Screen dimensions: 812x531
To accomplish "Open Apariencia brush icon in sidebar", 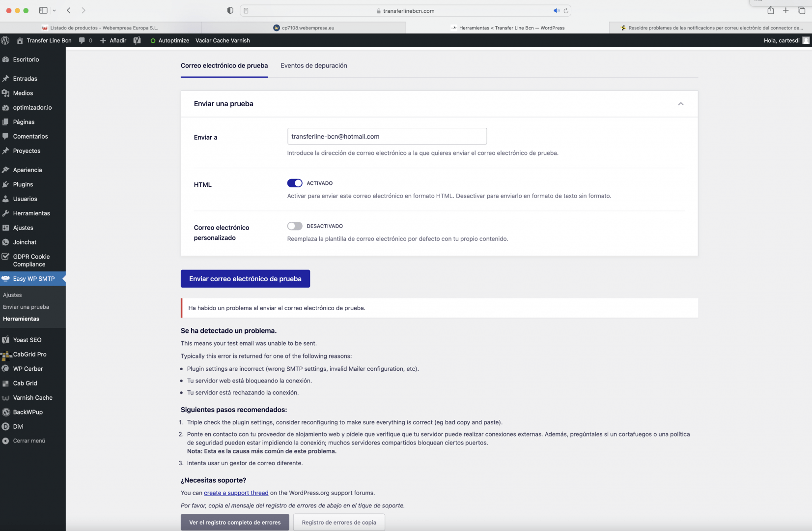I will click(x=6, y=170).
